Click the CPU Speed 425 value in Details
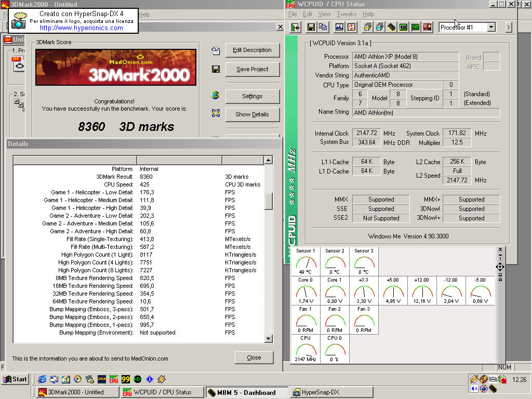 coord(144,184)
